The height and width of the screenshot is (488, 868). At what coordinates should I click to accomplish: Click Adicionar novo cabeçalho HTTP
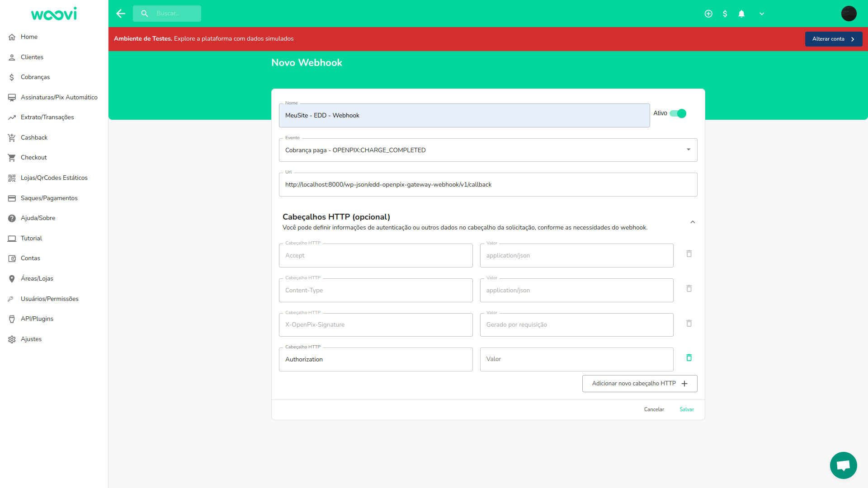click(639, 383)
